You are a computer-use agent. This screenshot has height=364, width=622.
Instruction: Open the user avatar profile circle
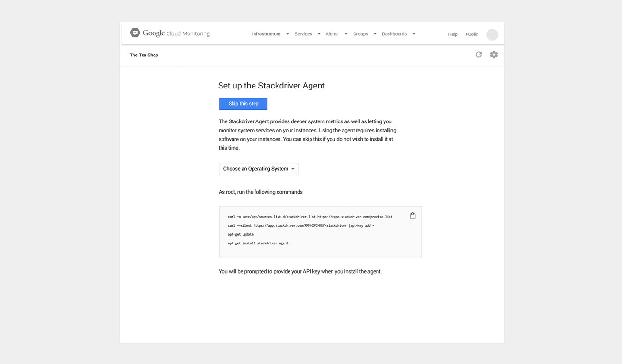pyautogui.click(x=492, y=34)
